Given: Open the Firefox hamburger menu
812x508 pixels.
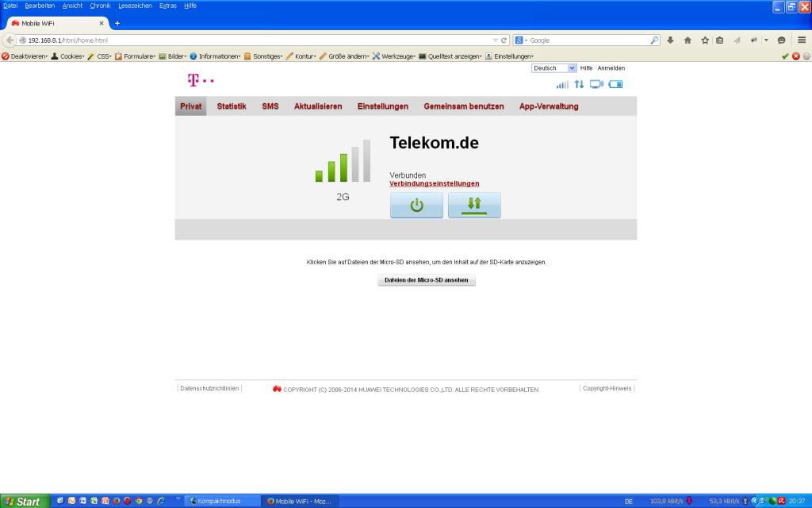Looking at the screenshot, I should pos(802,40).
